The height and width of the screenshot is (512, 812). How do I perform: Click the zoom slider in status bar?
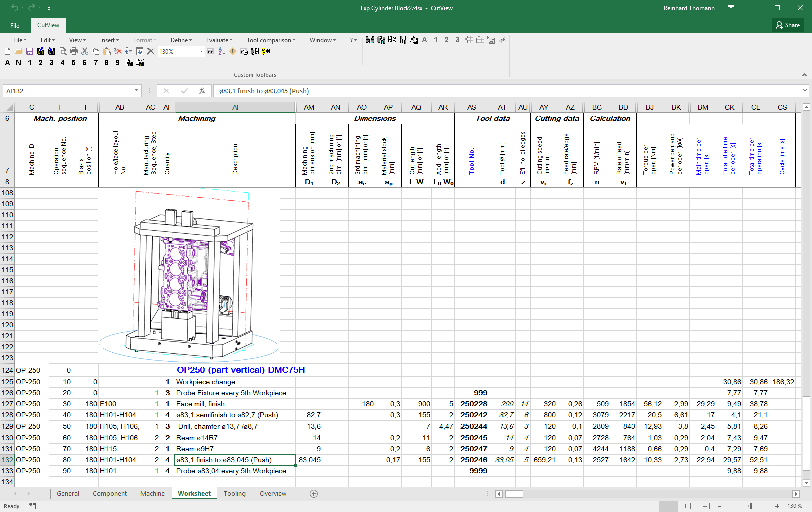(750, 506)
